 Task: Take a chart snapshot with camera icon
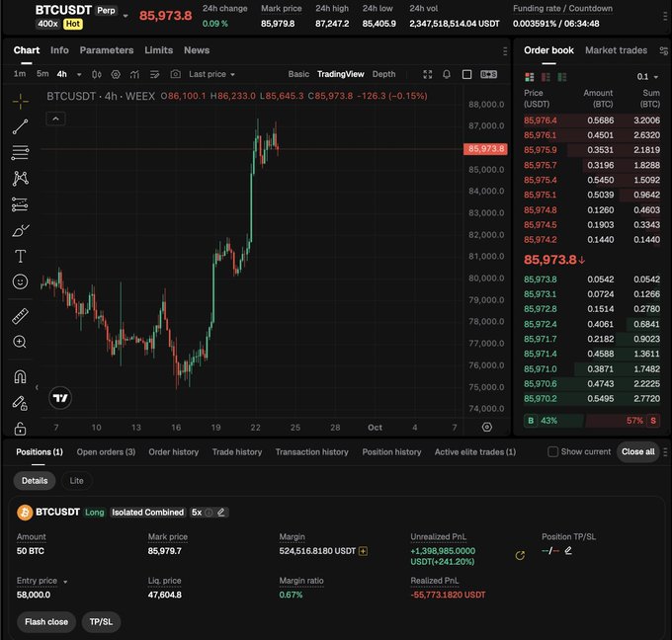[175, 74]
